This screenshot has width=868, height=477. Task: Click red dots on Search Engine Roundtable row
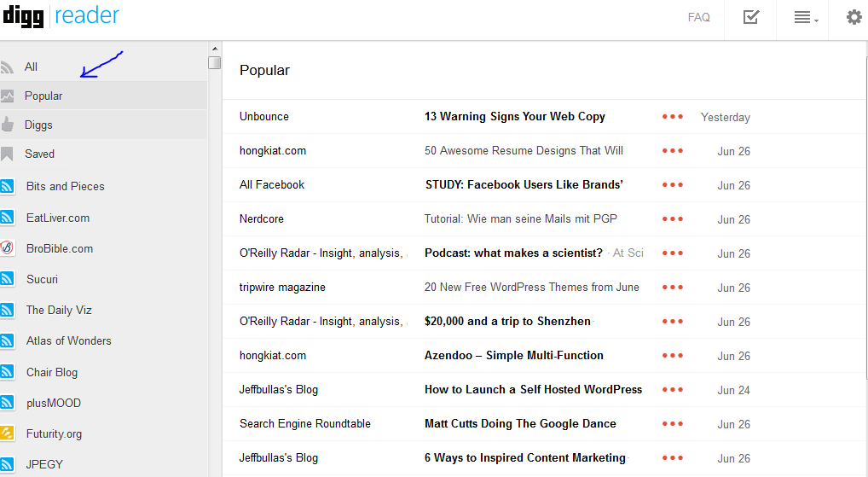(673, 424)
